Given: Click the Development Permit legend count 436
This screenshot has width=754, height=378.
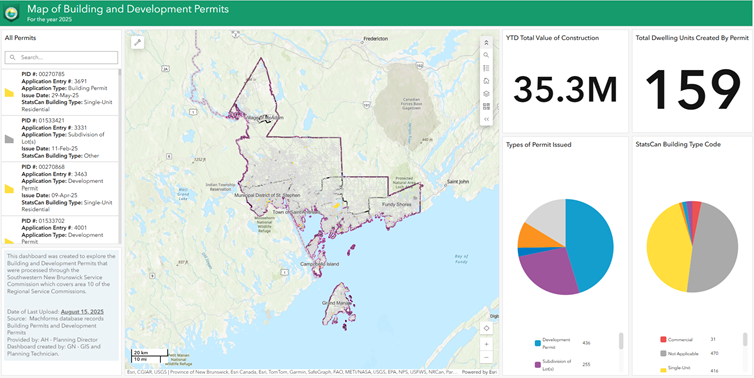Looking at the screenshot, I should point(586,343).
